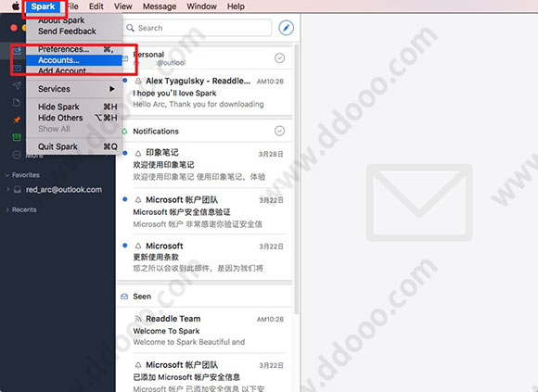Image resolution: width=538 pixels, height=392 pixels.
Task: Open the 印象笔记 welcome email
Action: 204,165
